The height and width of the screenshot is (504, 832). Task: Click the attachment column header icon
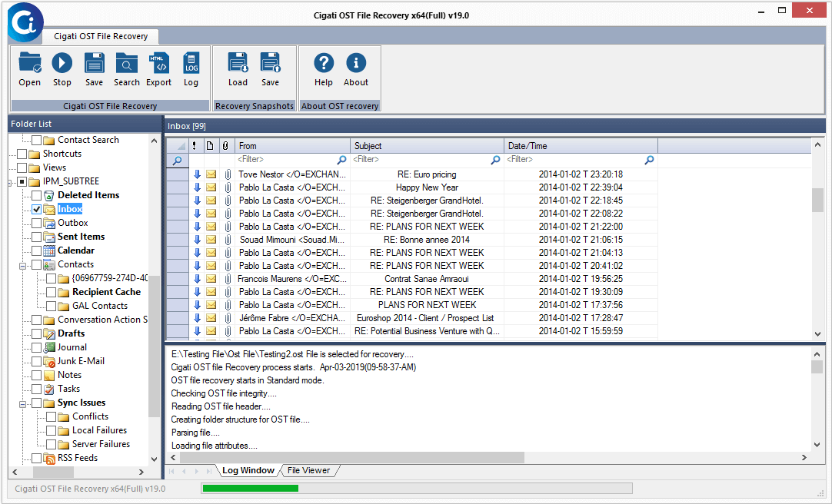pyautogui.click(x=225, y=146)
